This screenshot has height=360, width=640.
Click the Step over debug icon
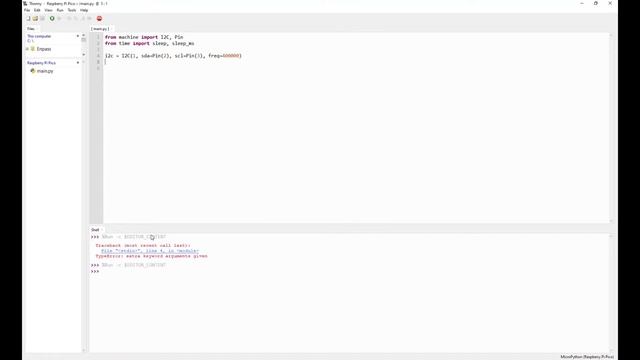[x=69, y=18]
